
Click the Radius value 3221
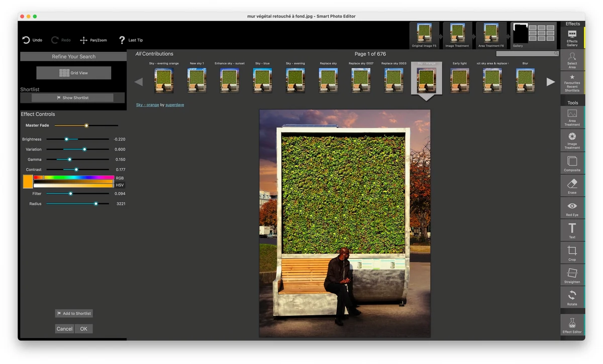point(121,204)
